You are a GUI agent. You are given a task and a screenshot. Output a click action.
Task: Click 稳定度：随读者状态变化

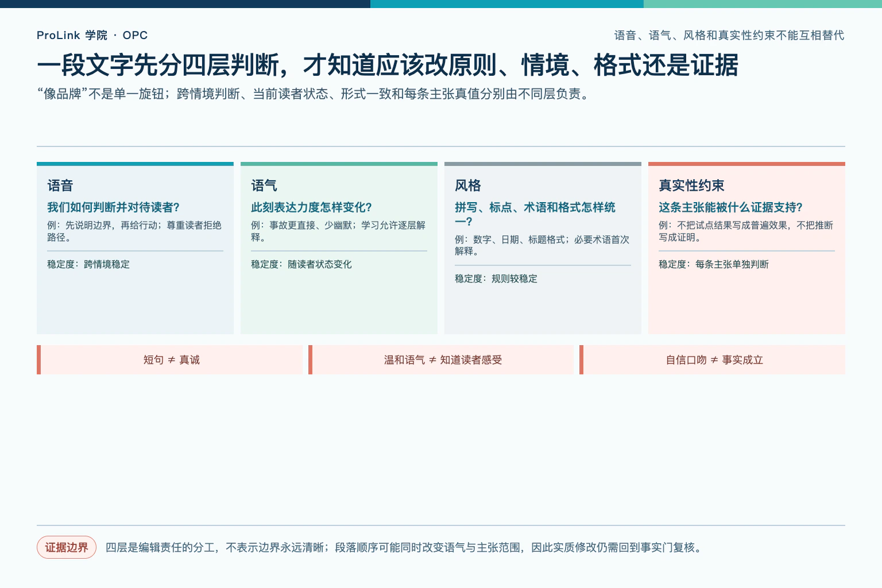(301, 264)
